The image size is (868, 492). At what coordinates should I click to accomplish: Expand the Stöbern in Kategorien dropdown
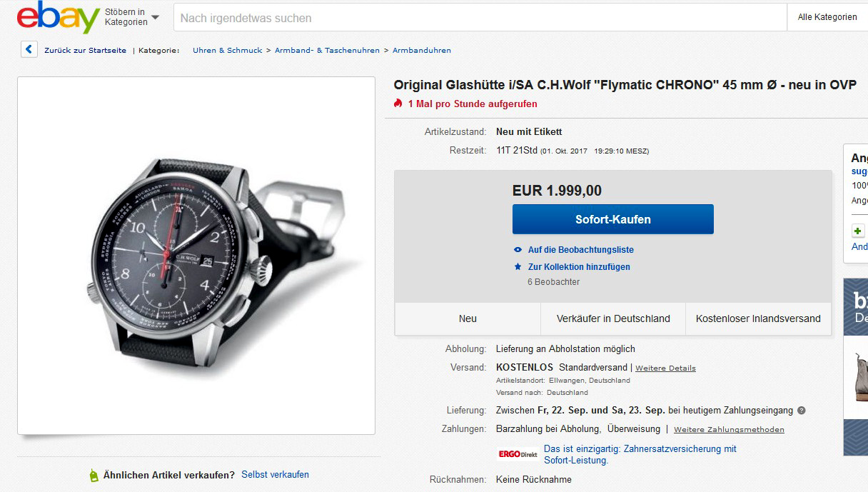pos(132,17)
